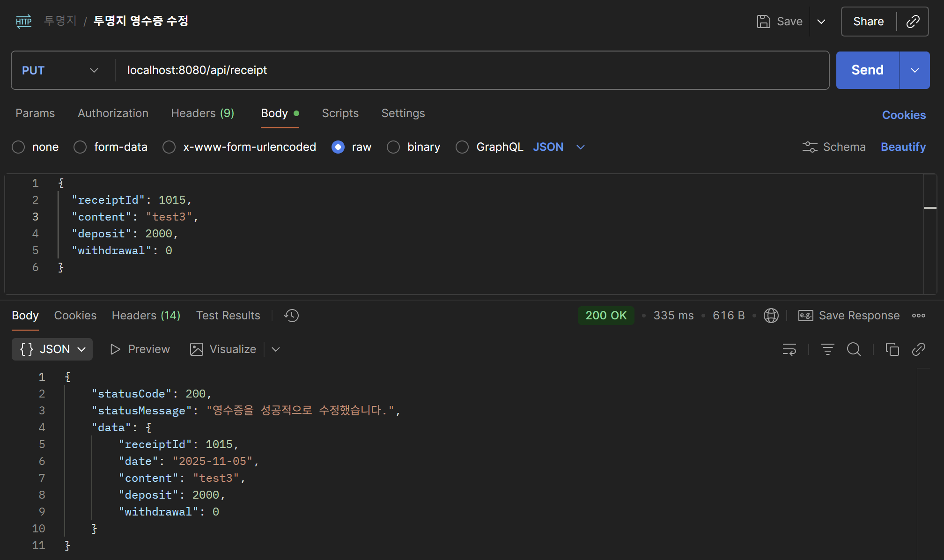Click the response history clock icon
The width and height of the screenshot is (944, 560).
291,316
